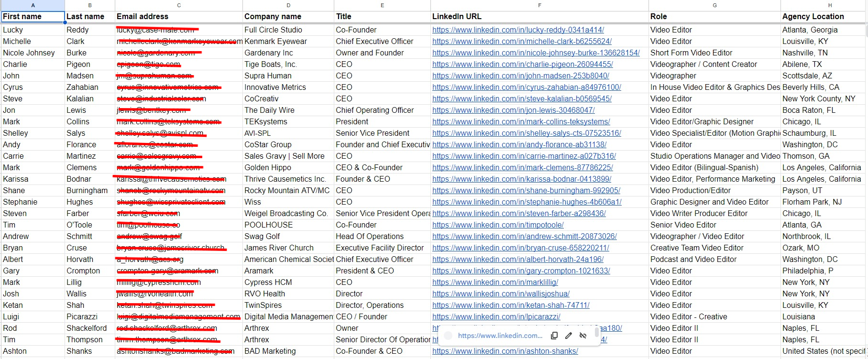The image size is (868, 359).
Task: Select the "Last name" header cell
Action: [x=90, y=17]
